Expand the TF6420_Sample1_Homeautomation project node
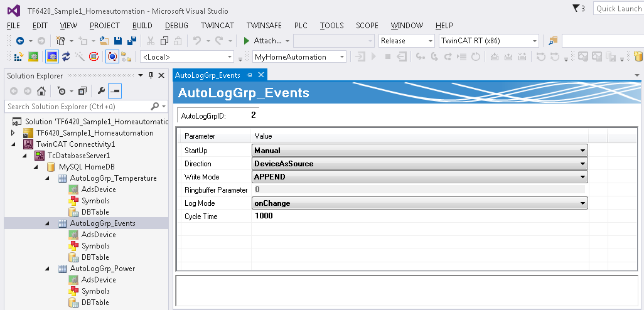Image resolution: width=644 pixels, height=310 pixels. click(14, 133)
